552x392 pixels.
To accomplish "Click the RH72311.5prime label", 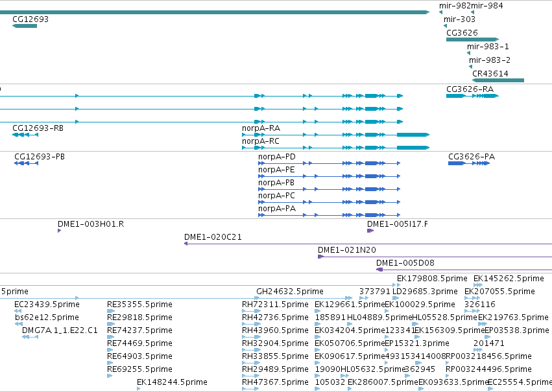I will click(x=275, y=305).
